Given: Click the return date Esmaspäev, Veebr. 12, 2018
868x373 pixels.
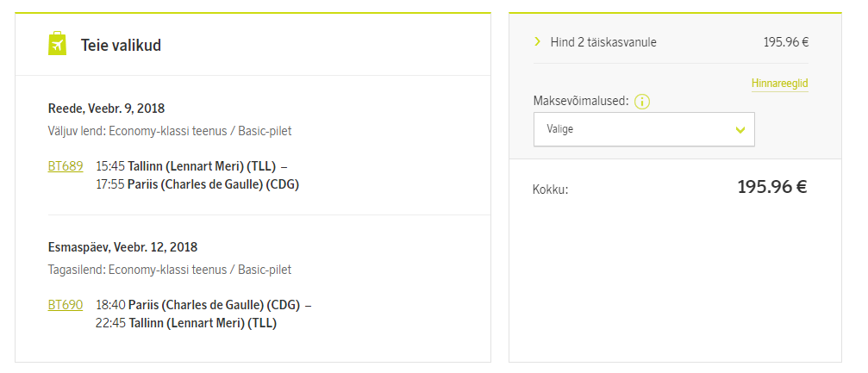Looking at the screenshot, I should click(123, 247).
